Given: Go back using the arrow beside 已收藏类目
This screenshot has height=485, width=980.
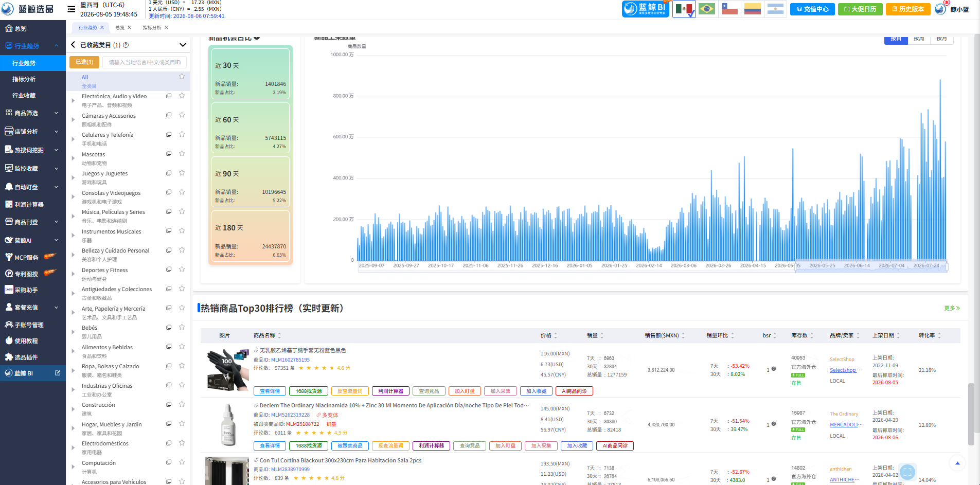Looking at the screenshot, I should [73, 45].
